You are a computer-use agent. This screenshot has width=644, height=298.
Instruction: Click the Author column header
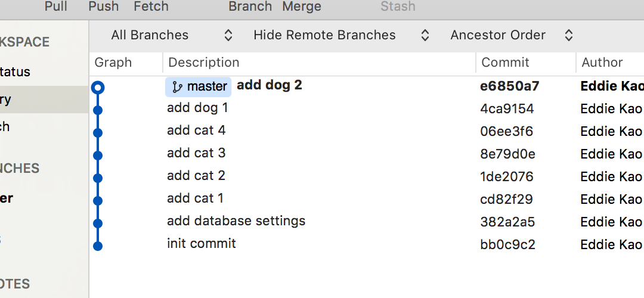pyautogui.click(x=602, y=63)
